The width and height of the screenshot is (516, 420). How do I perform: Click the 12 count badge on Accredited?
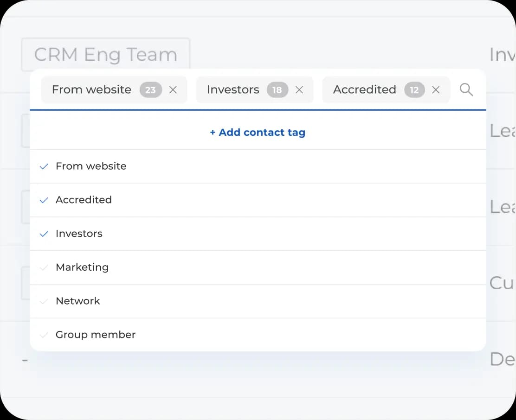414,90
